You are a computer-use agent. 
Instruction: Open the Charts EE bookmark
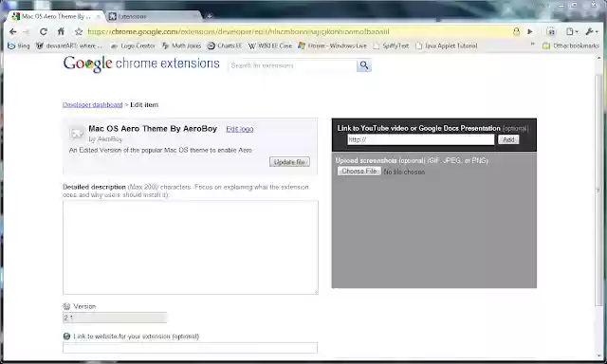click(x=225, y=45)
